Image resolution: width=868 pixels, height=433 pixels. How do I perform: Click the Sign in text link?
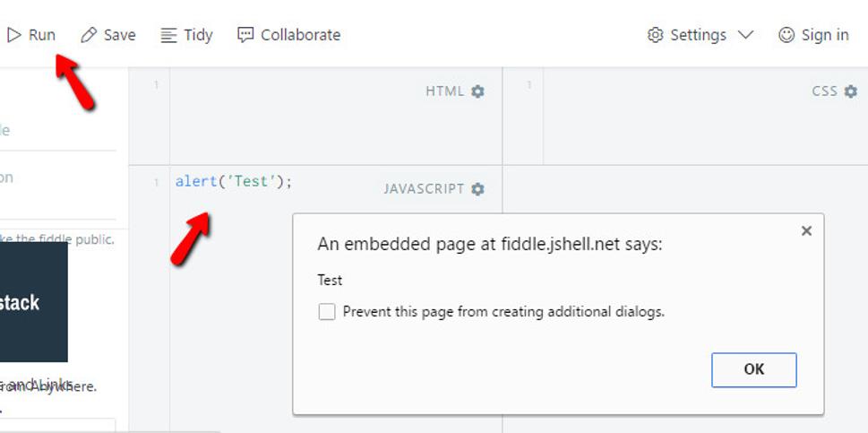[825, 35]
